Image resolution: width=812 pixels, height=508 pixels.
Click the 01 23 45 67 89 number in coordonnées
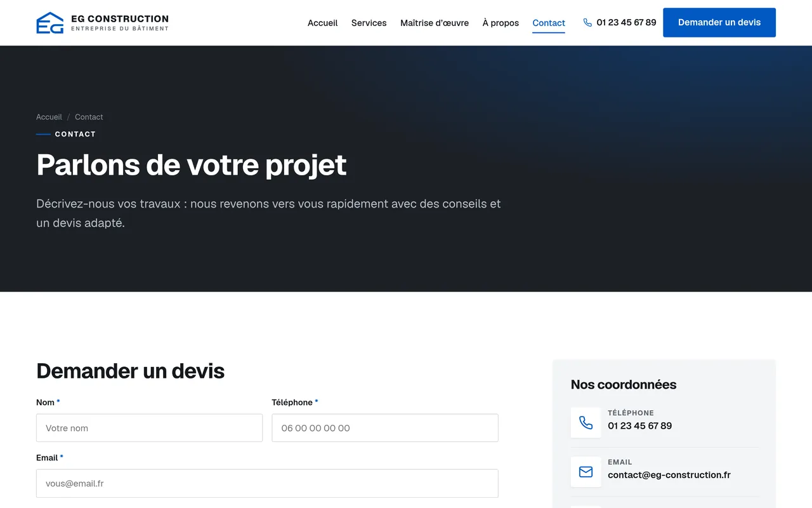[639, 426]
